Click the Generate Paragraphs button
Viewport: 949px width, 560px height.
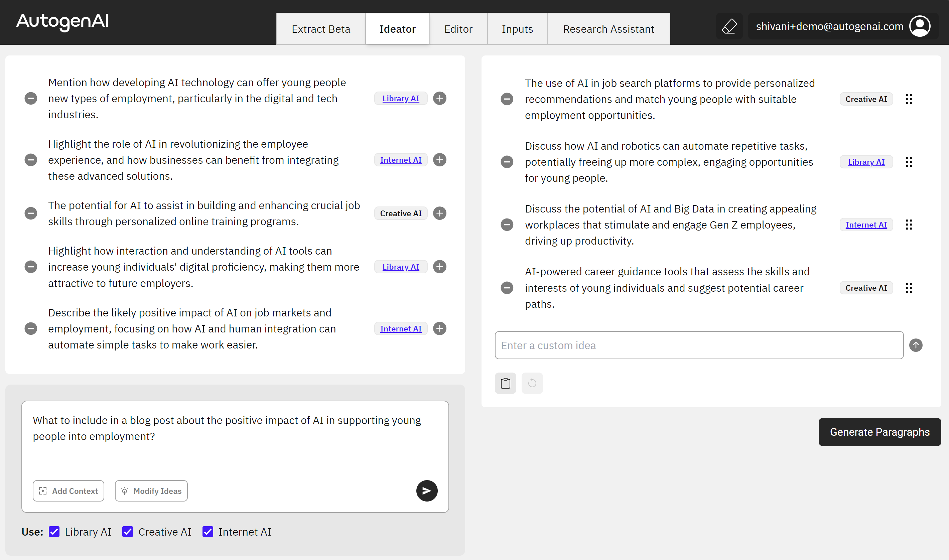pyautogui.click(x=879, y=432)
